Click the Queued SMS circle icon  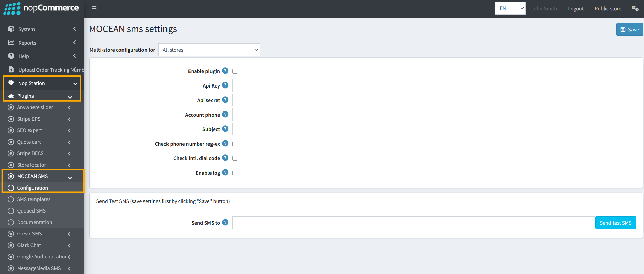coord(11,211)
